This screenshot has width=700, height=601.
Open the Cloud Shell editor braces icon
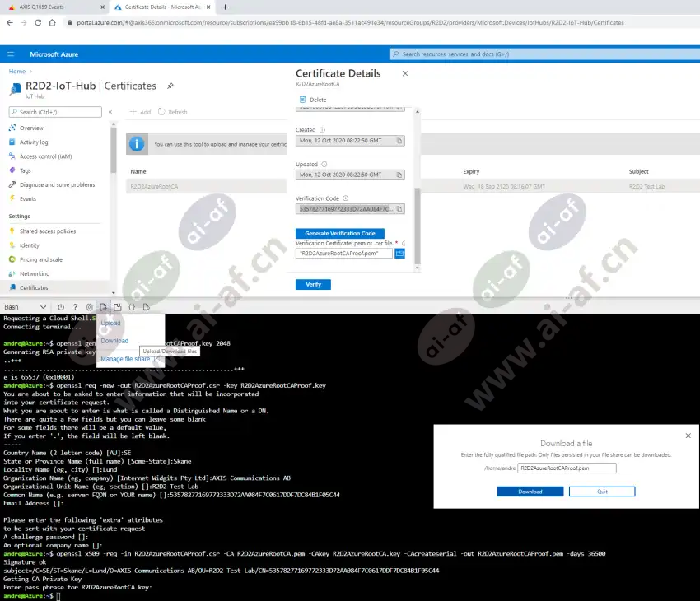(132, 307)
